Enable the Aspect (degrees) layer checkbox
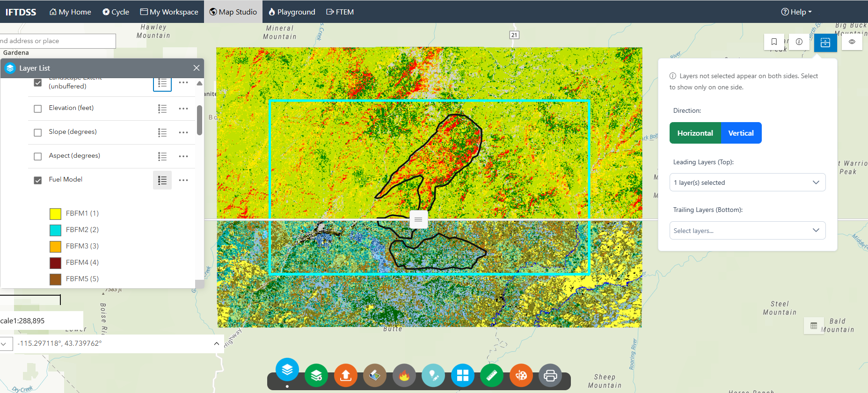The image size is (868, 393). click(x=38, y=156)
